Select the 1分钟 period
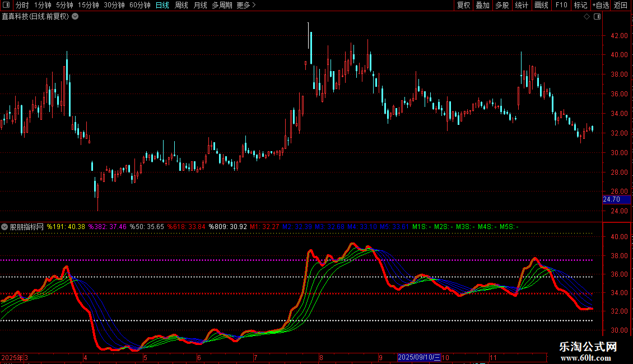 pyautogui.click(x=43, y=5)
